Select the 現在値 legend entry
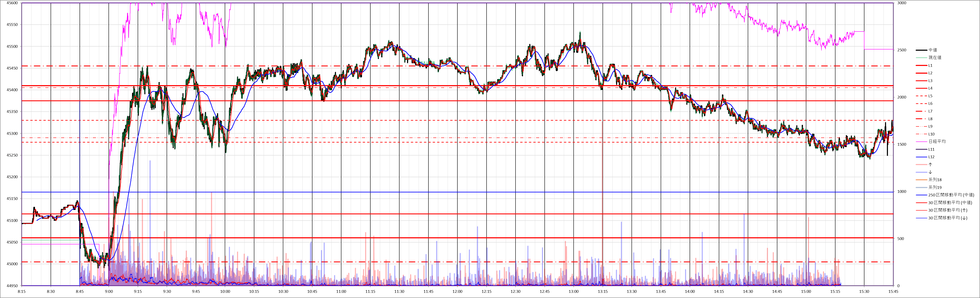Screen dimensions: 980x298 pos(935,58)
